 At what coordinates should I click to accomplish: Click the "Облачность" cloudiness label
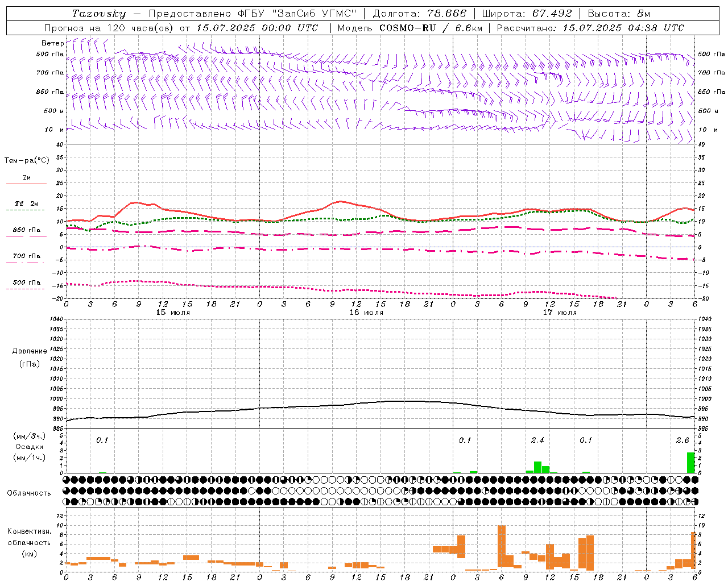(29, 493)
